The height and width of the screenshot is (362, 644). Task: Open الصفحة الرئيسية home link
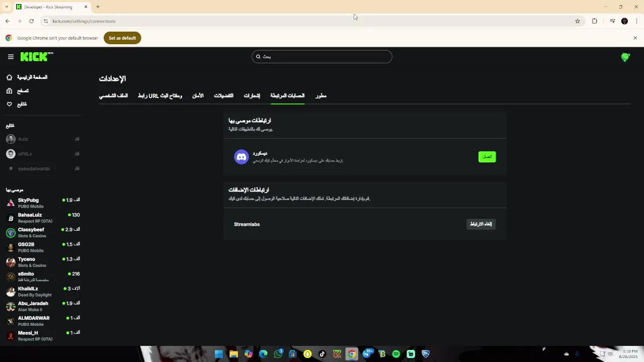[32, 77]
